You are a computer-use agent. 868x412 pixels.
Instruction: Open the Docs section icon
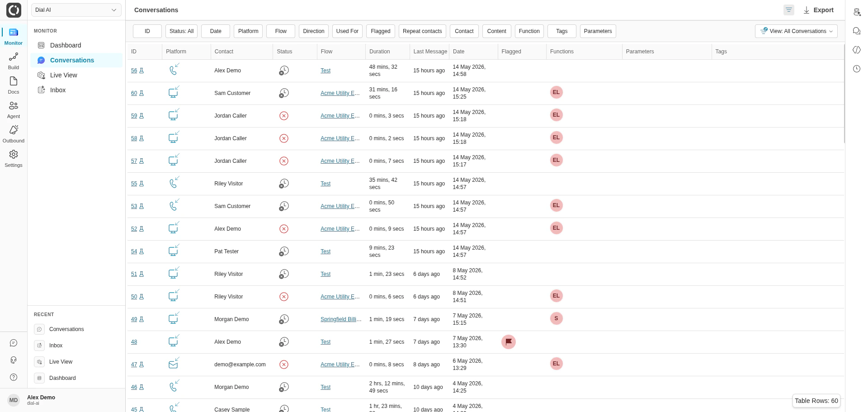[14, 85]
